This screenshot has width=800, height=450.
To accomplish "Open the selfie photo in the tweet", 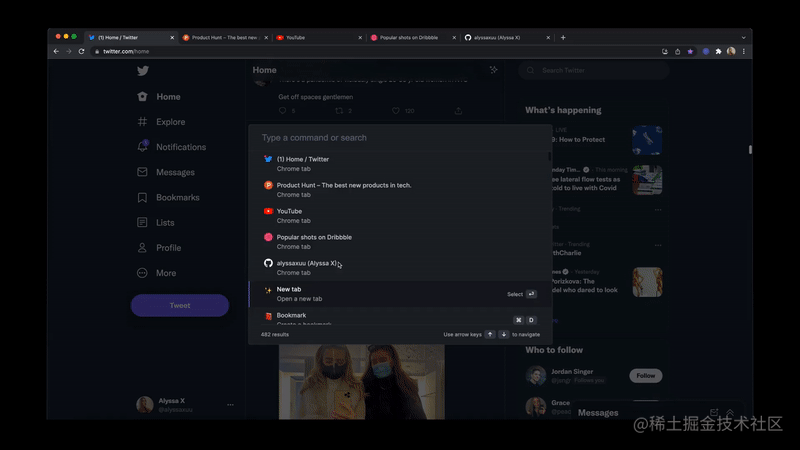I will click(x=362, y=382).
